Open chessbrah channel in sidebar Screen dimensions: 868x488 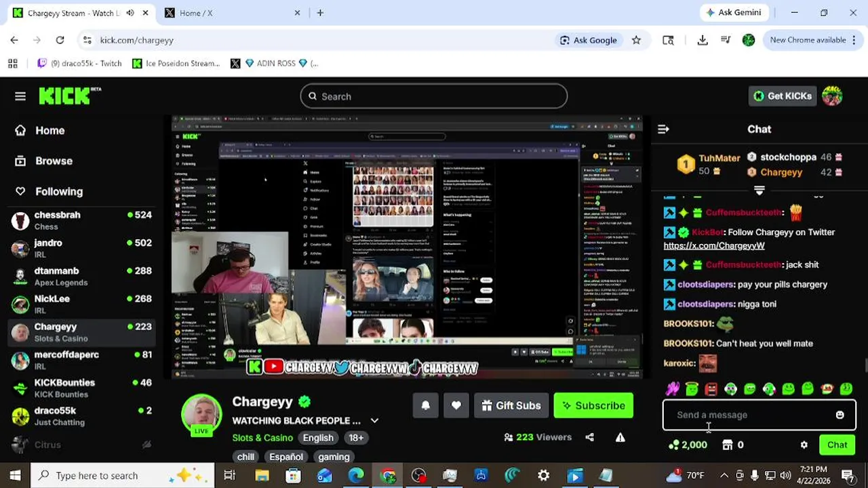pyautogui.click(x=81, y=220)
